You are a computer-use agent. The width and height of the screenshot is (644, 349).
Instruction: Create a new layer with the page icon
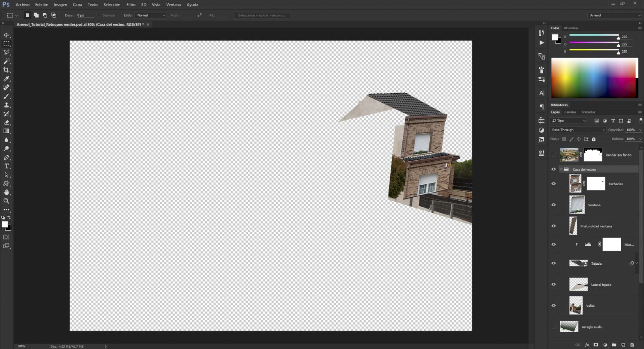623,345
